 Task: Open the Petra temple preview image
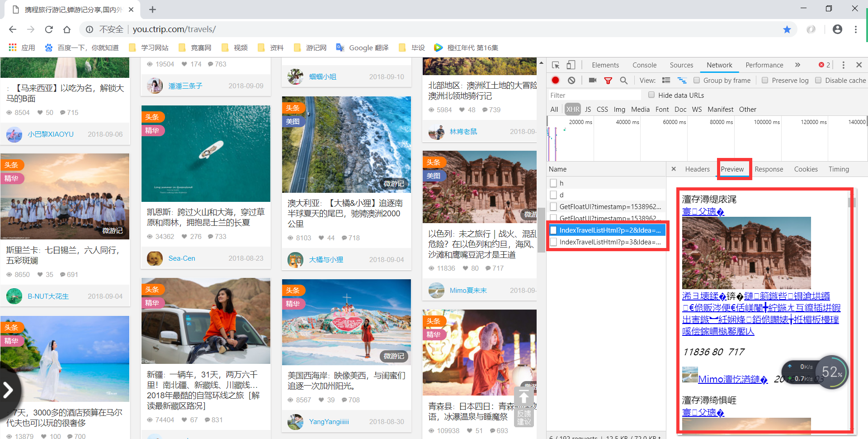pyautogui.click(x=746, y=253)
